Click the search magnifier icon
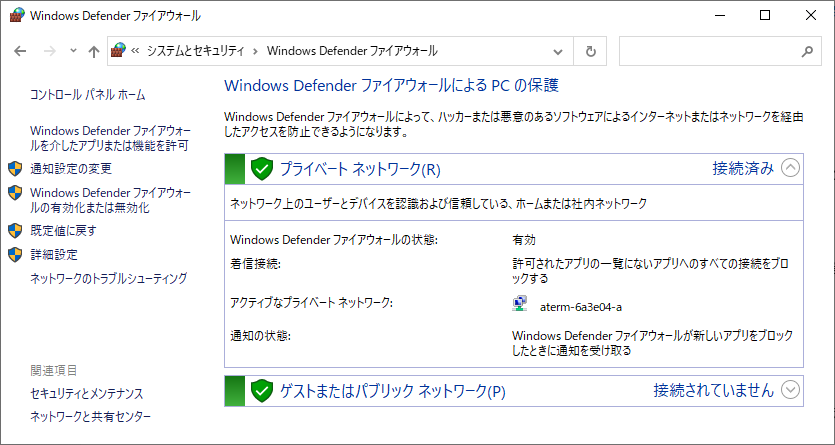 807,51
